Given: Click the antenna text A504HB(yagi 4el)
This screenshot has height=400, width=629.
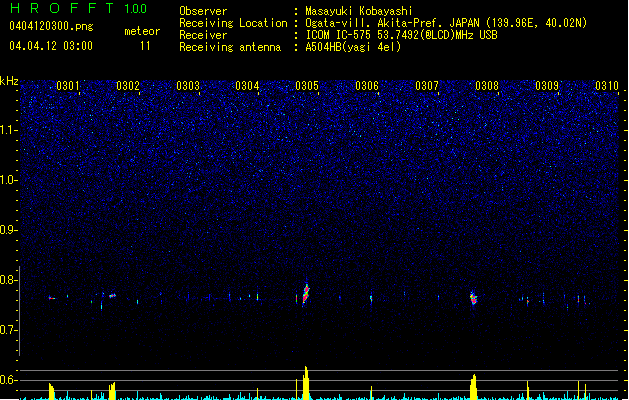Looking at the screenshot, I should point(353,47).
